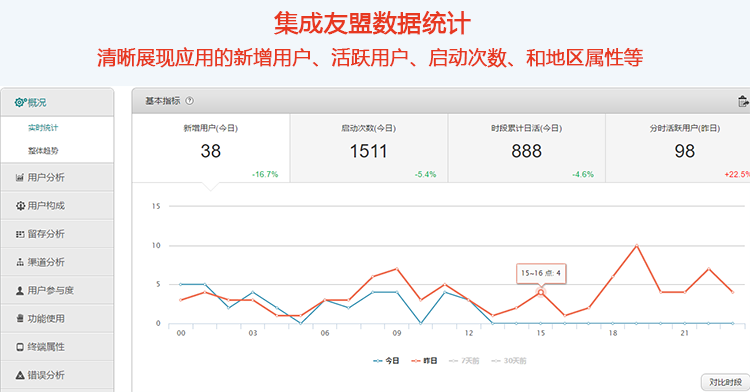Click the gear icon next to 概况
750x392 pixels.
20,102
